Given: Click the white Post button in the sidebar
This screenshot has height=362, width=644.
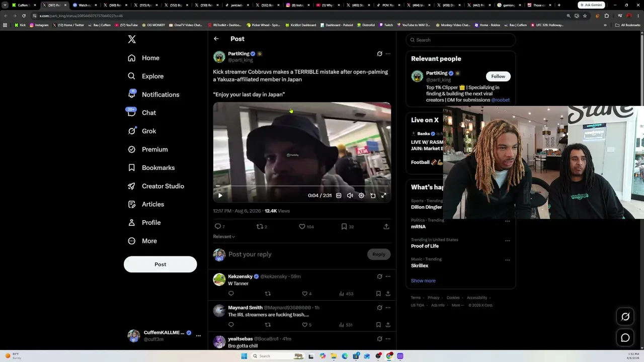Looking at the screenshot, I should point(160,264).
